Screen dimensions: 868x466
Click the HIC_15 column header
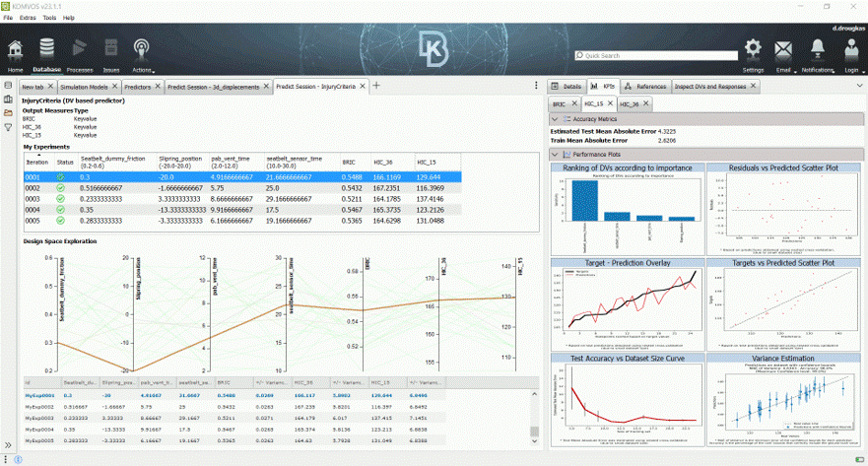(x=437, y=163)
